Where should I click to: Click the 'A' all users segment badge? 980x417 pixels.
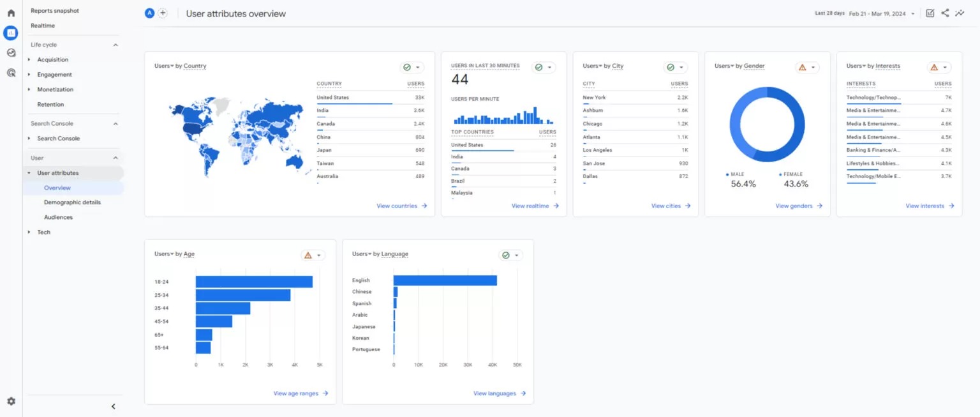[150, 13]
